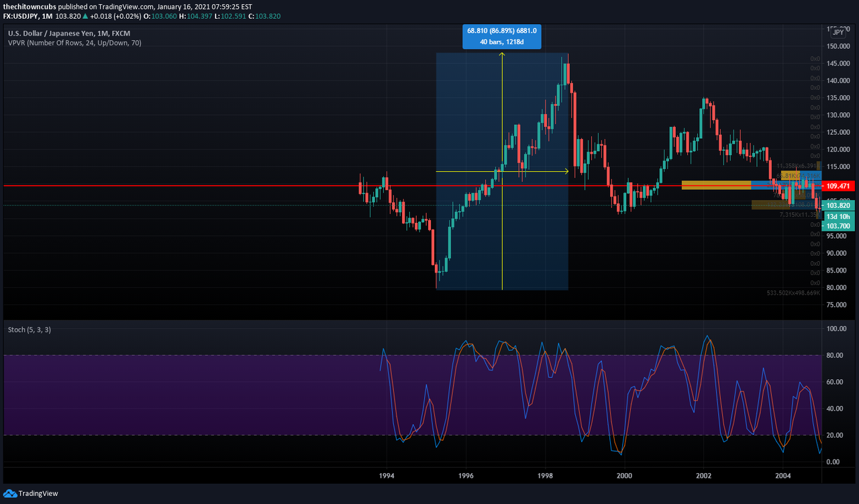This screenshot has height=504, width=859.
Task: Open the Stoch (5, 3, 3) legend
Action: (x=29, y=330)
